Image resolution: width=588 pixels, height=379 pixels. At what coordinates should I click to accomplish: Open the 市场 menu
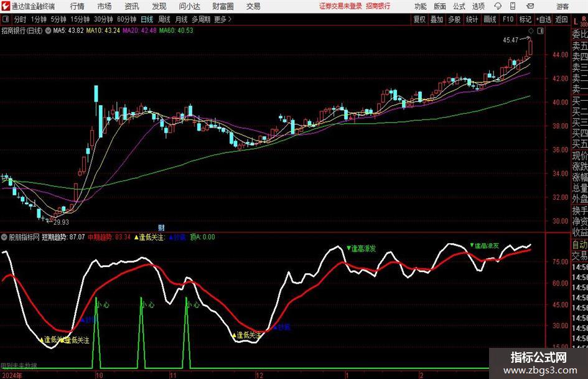tap(105, 6)
